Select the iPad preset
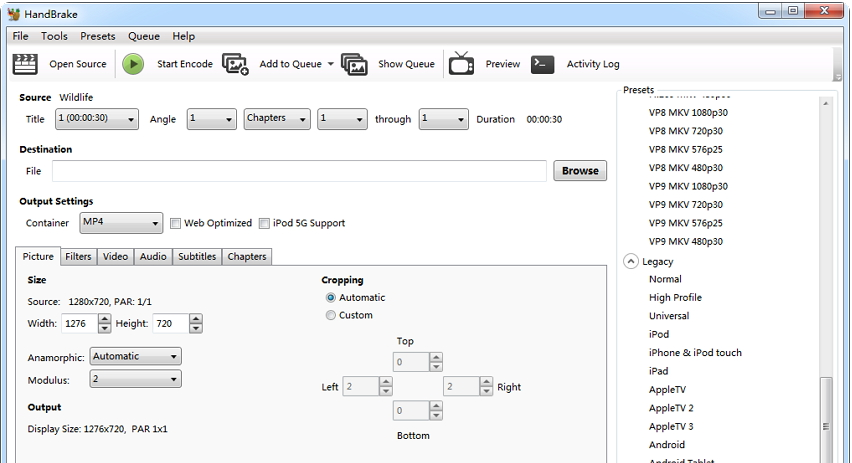852x463 pixels. coord(659,371)
